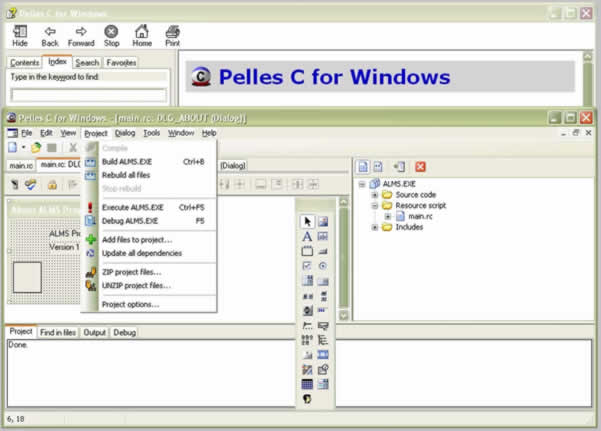The image size is (601, 431).
Task: Click the 'Done.' text in output pane
Action: (18, 345)
